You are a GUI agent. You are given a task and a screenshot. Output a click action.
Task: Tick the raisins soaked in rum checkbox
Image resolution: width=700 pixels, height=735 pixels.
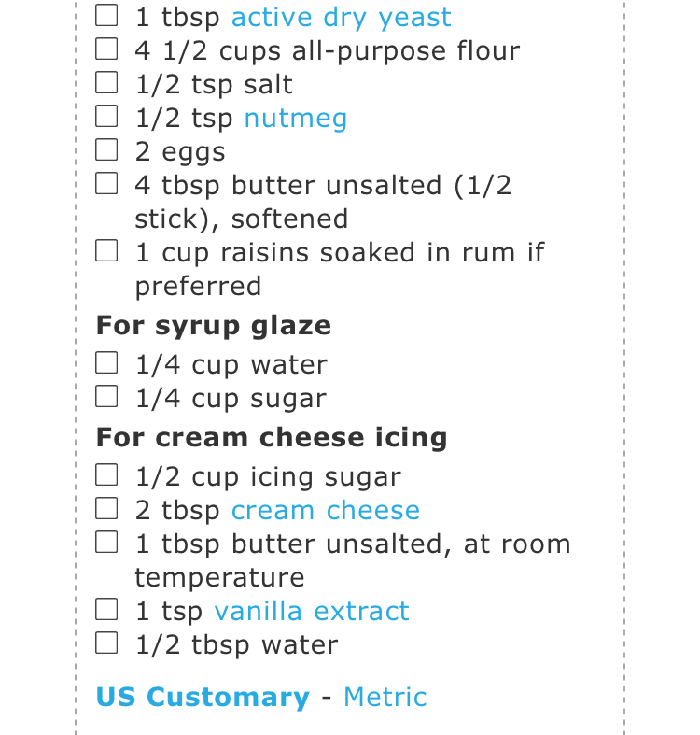pos(107,251)
